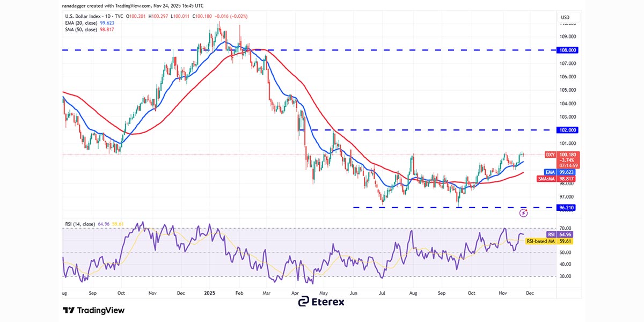Toggle the SMA (50, close) indicator in the legend
644x322 pixels.
click(81, 28)
